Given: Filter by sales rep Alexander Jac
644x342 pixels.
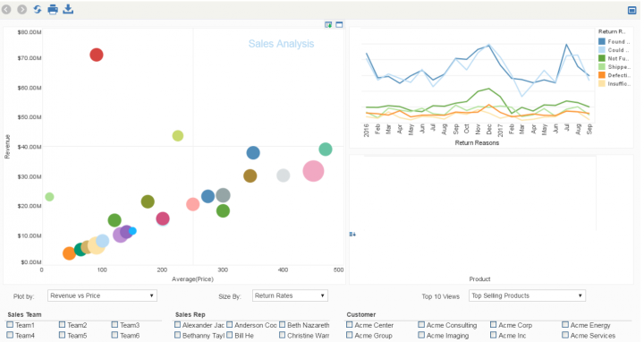Looking at the screenshot, I should click(177, 325).
